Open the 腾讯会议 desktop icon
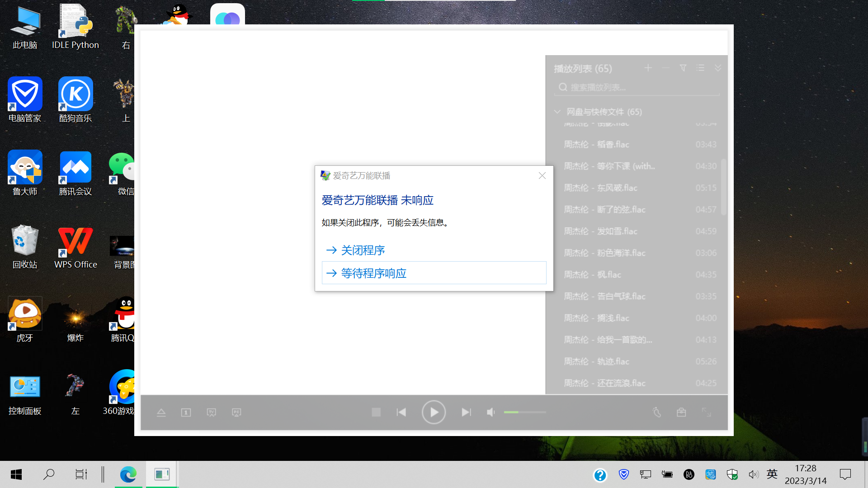This screenshot has width=868, height=488. (75, 173)
